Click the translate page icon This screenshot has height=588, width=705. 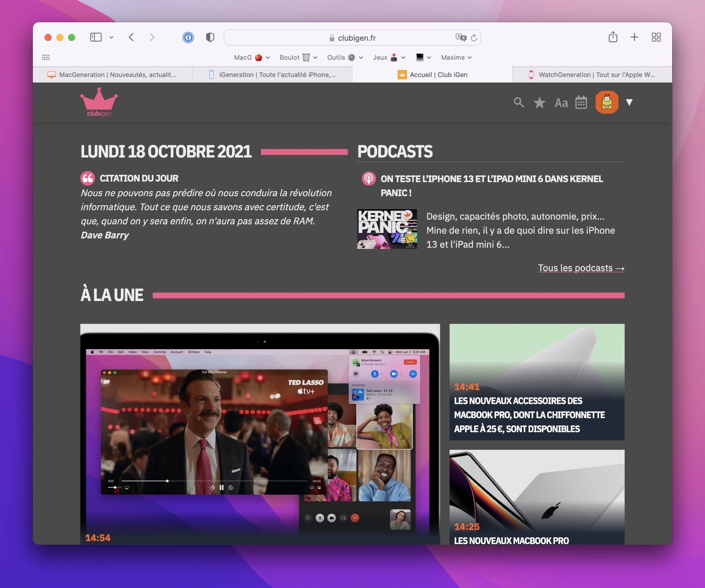(461, 38)
